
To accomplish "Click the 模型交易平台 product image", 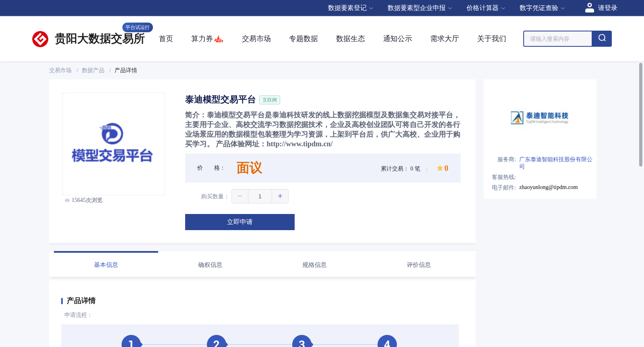I will pyautogui.click(x=114, y=144).
